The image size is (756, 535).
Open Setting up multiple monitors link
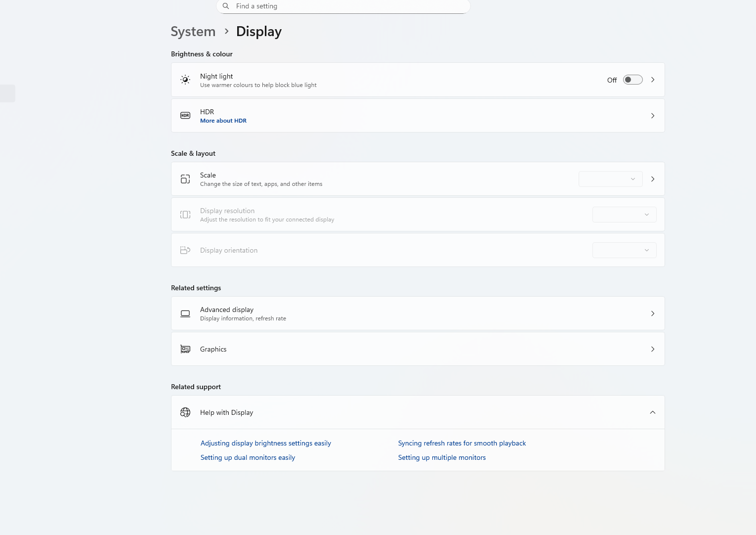click(442, 457)
